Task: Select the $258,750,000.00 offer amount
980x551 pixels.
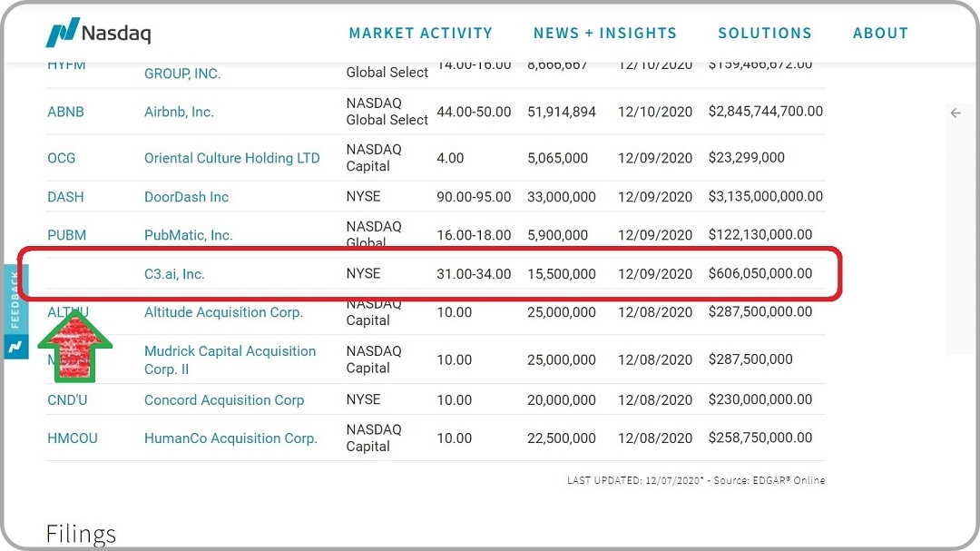Action: (x=760, y=438)
